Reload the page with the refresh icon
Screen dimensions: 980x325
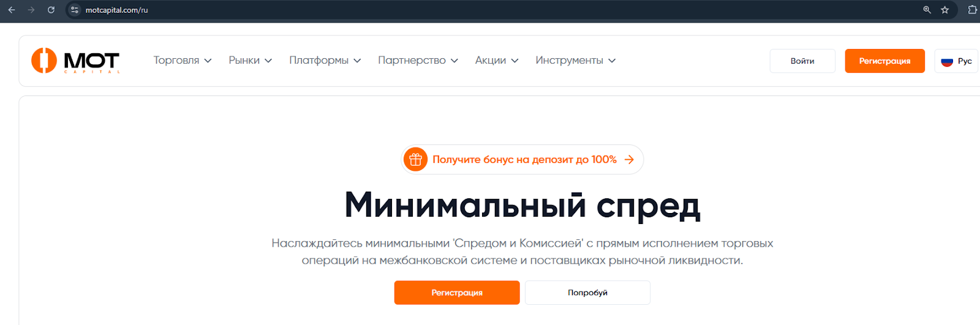coord(51,10)
